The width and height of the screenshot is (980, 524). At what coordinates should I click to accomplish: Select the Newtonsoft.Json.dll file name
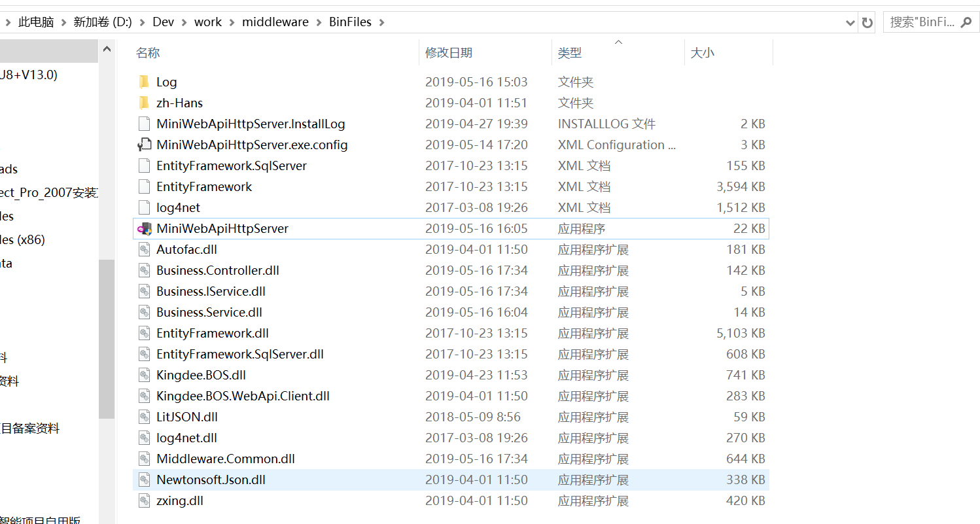tap(211, 480)
